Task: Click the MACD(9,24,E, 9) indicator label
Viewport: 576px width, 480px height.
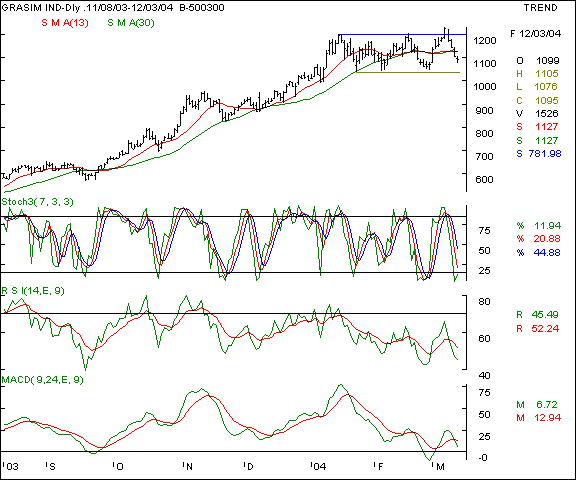Action: point(43,380)
